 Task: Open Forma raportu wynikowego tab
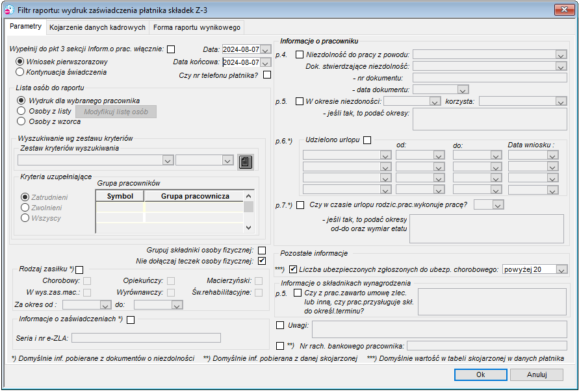(x=197, y=27)
